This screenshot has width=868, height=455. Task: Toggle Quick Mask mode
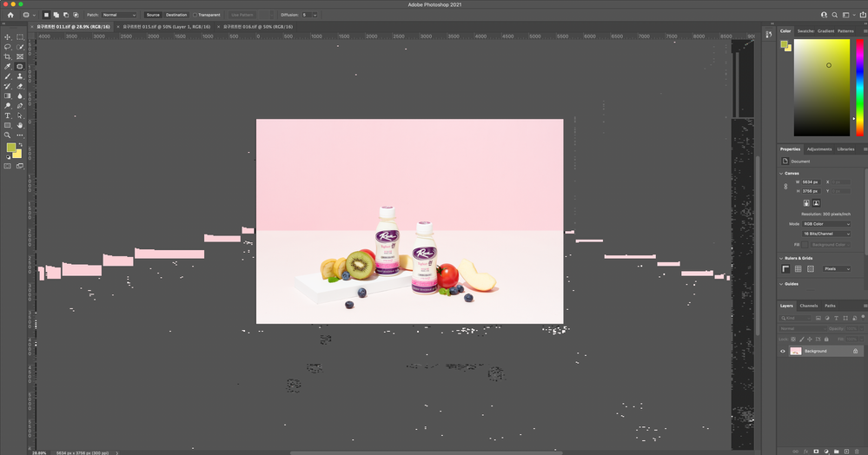[x=7, y=166]
